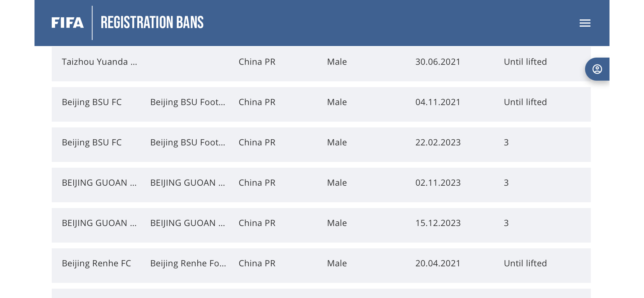Open the hamburger menu icon
Image resolution: width=644 pixels, height=298 pixels.
585,23
